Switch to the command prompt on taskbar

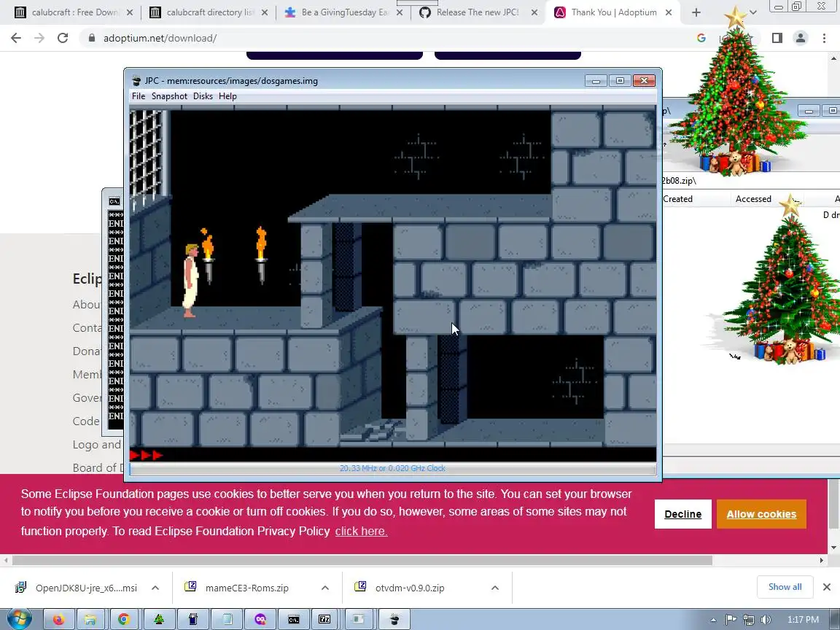pos(294,619)
